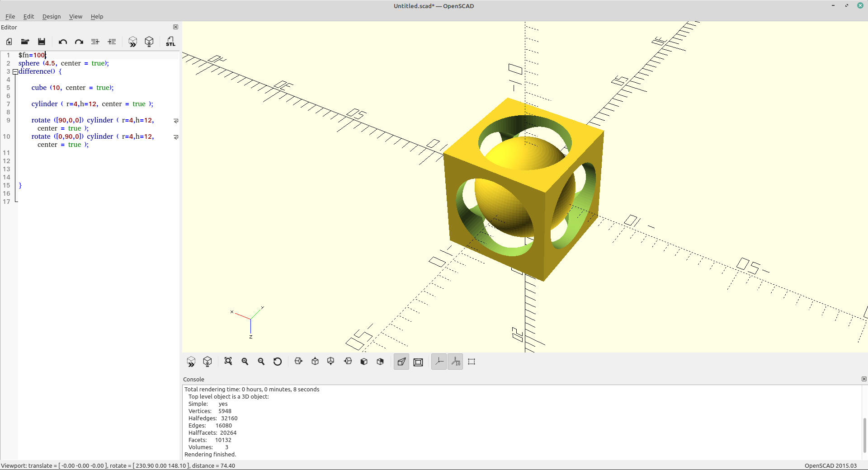
Task: Switch to the Back view
Action: click(x=380, y=362)
